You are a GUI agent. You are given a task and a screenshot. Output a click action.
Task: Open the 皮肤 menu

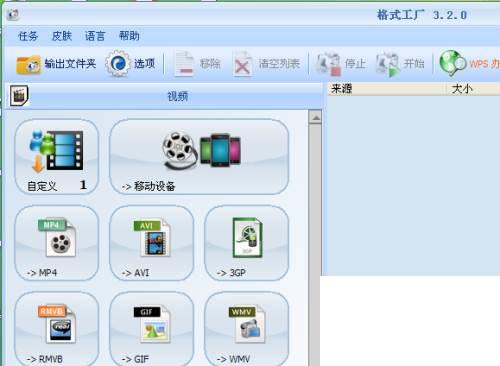tap(62, 36)
